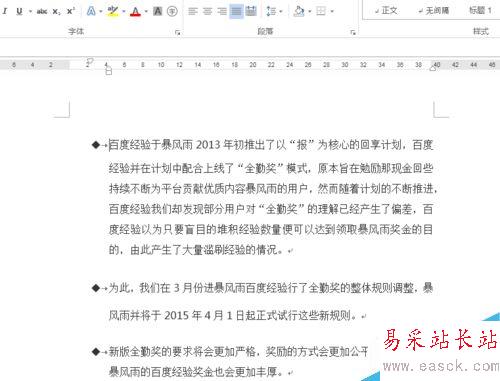Click the line starting 度经验以为只要盲目的堆积
The width and height of the screenshot is (500, 381).
tap(271, 230)
